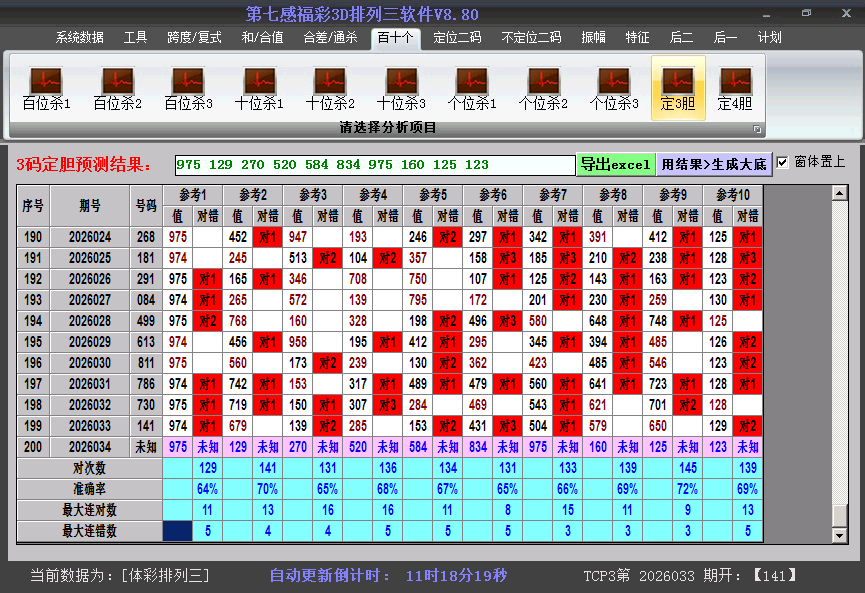Expand the ribbon panel launcher arrow
The image size is (865, 593).
[757, 129]
